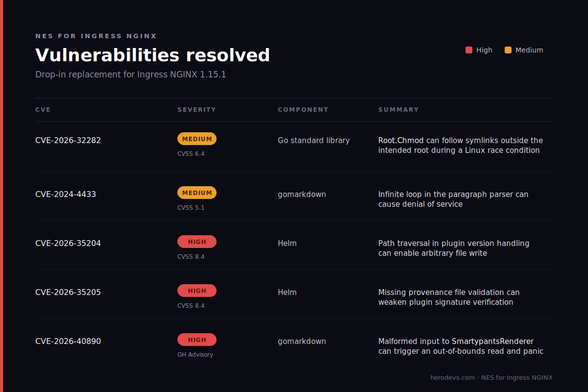Click the Go standard library component
The height and width of the screenshot is (392, 588).
click(x=314, y=141)
